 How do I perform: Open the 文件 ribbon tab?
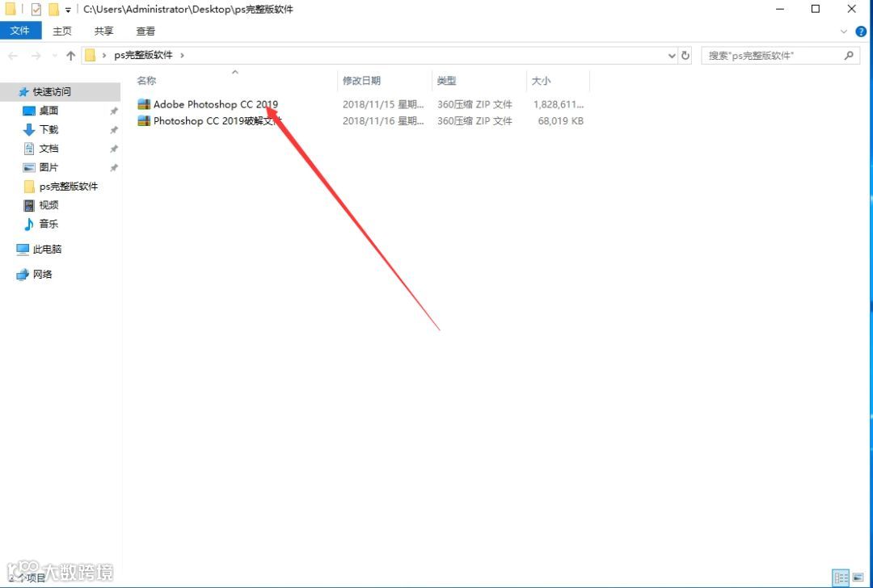point(20,31)
